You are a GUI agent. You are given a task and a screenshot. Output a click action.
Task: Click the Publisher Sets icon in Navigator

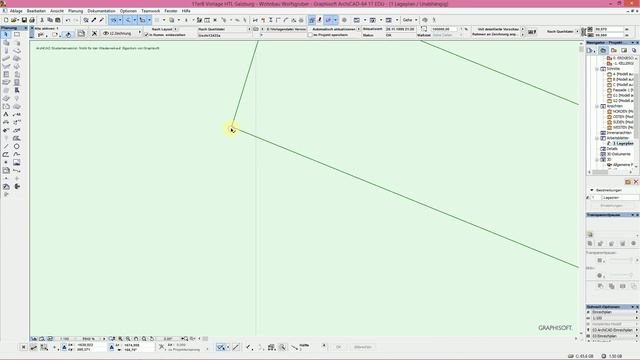[x=634, y=51]
